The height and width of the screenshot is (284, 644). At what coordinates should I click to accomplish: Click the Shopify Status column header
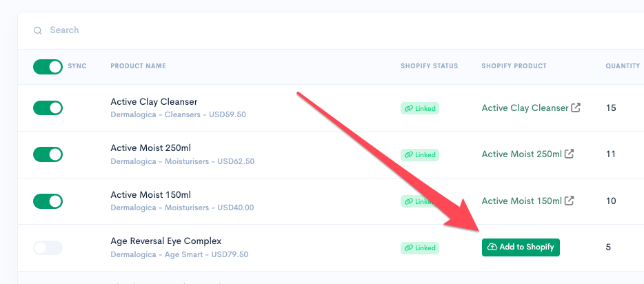429,66
